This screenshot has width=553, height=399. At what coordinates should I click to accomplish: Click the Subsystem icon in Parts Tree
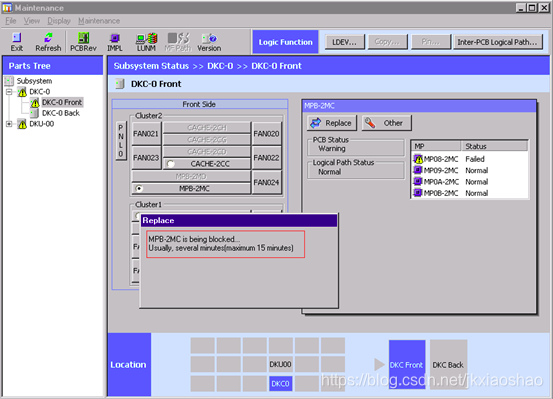tap(9, 81)
